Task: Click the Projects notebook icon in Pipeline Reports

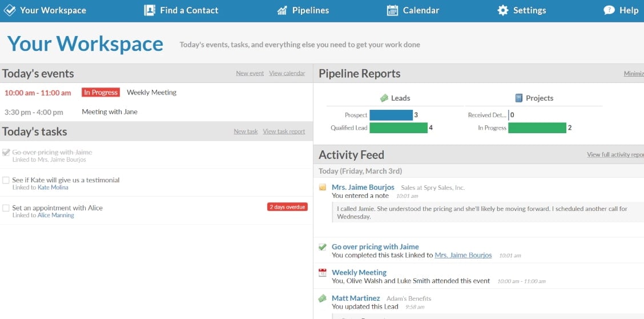Action: [x=519, y=98]
